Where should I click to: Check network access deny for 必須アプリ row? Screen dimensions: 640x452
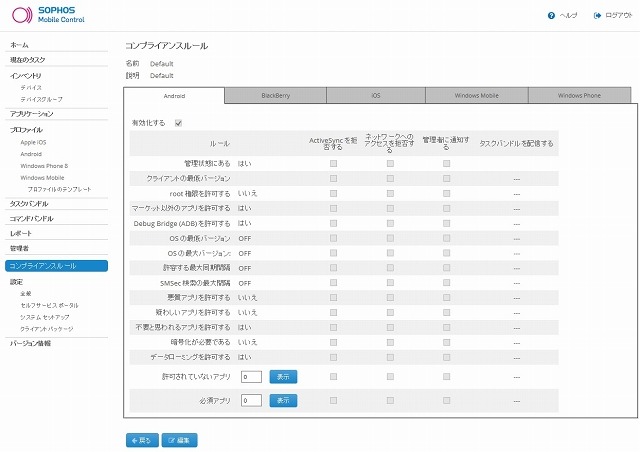point(390,401)
